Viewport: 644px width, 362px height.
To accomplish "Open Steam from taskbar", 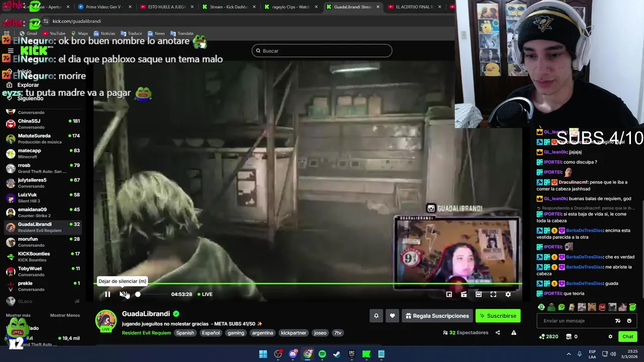I will tap(337, 354).
